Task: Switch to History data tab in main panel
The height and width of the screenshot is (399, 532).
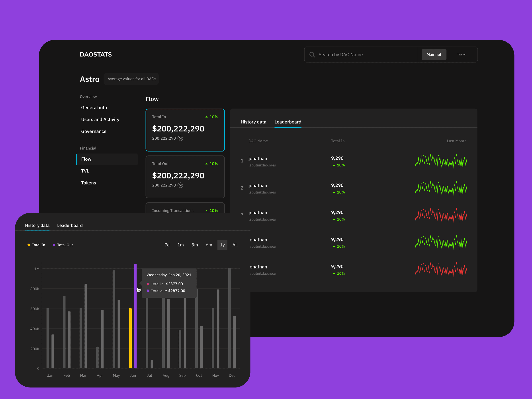Action: 253,122
